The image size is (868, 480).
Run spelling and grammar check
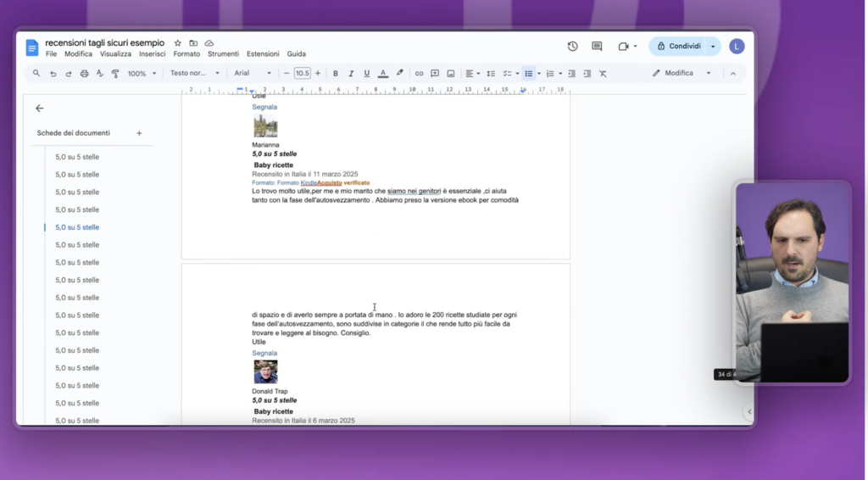point(100,74)
